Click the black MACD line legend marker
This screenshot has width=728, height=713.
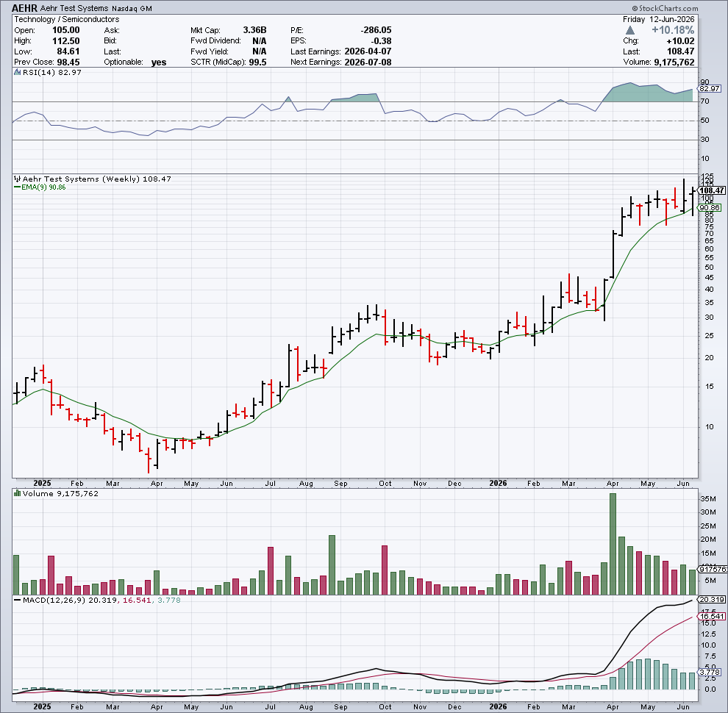[x=17, y=601]
